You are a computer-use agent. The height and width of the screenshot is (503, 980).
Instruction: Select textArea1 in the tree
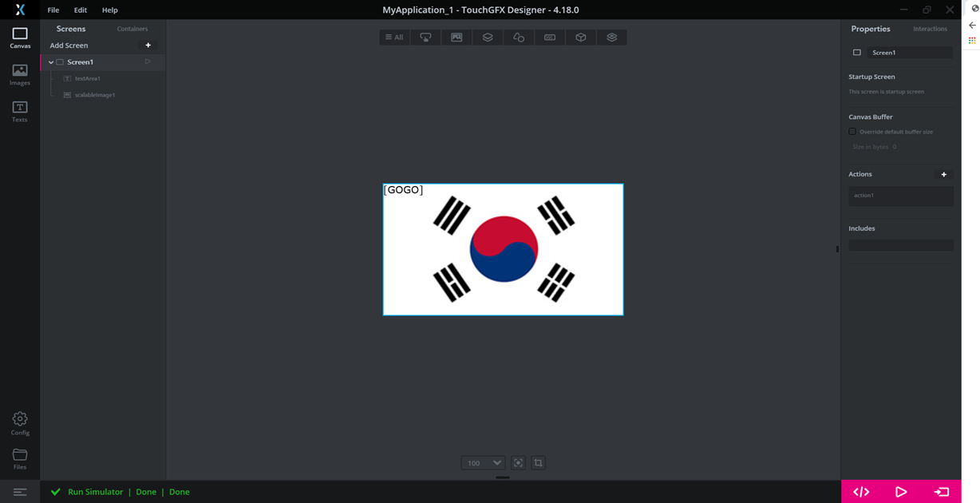[x=87, y=78]
